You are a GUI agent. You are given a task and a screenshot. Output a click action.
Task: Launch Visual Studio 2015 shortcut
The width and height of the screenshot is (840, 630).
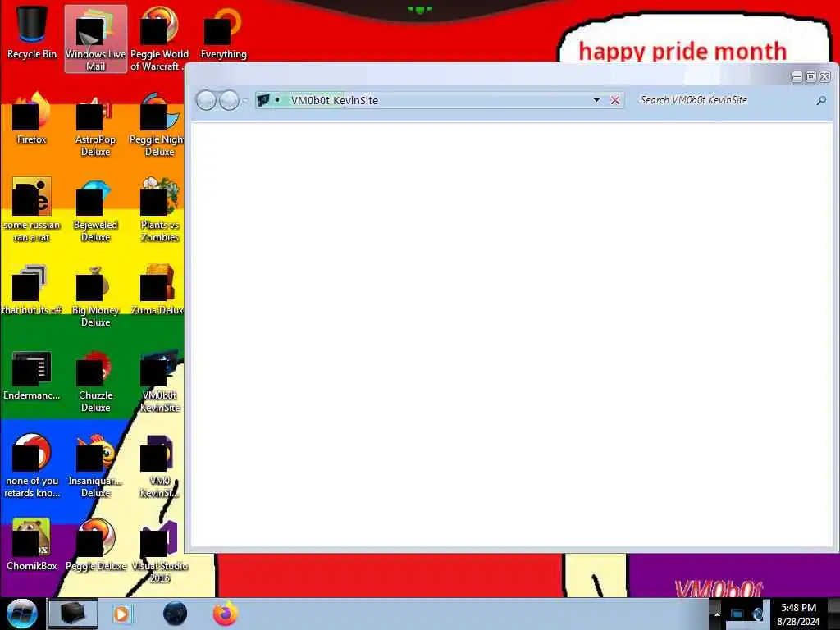tap(159, 550)
